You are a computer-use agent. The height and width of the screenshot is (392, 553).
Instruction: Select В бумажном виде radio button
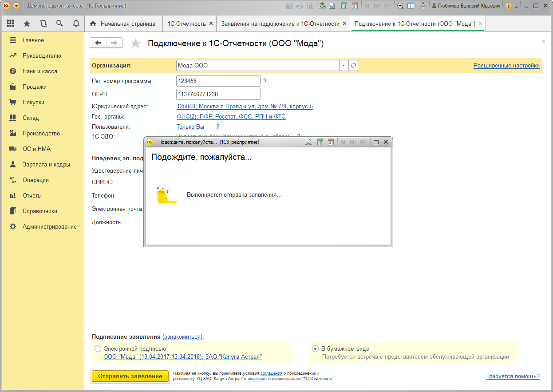click(x=315, y=348)
